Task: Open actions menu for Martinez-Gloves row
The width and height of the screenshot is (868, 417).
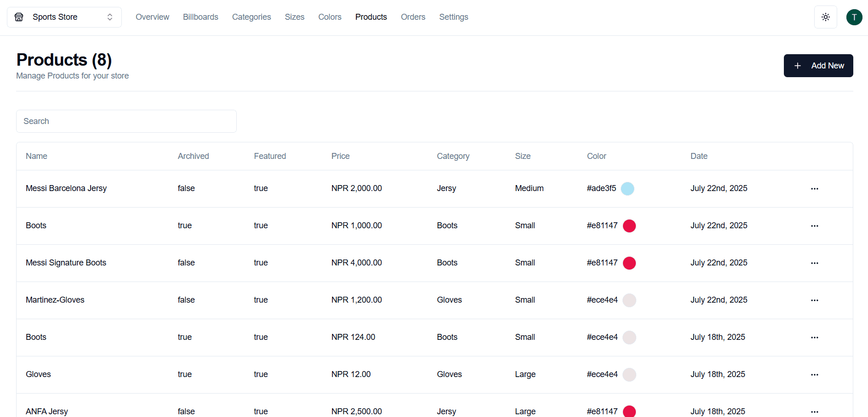Action: [815, 300]
